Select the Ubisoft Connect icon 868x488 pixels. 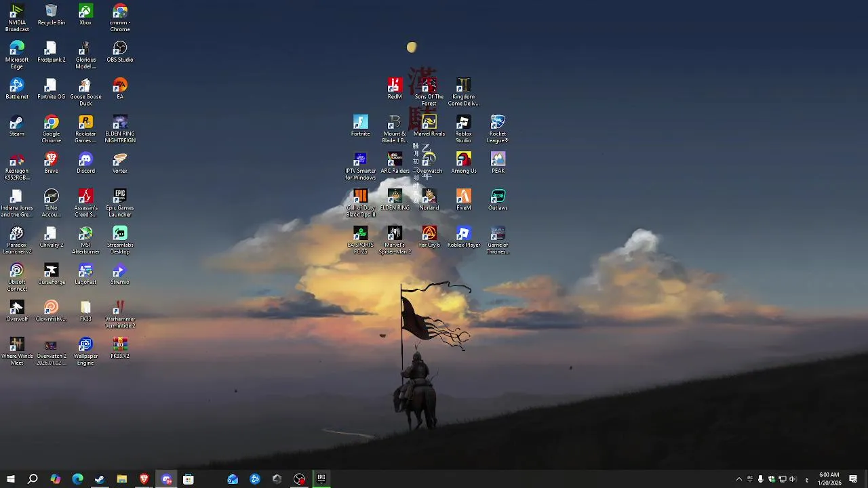[x=17, y=278]
